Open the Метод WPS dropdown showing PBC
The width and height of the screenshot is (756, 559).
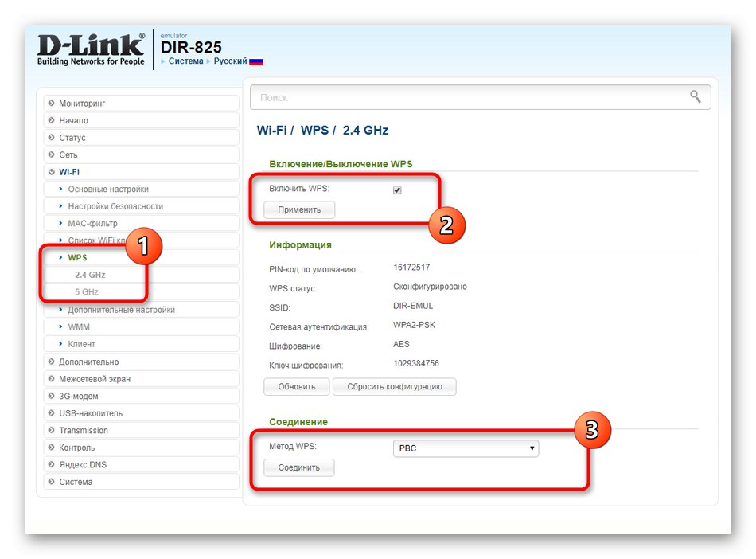[465, 448]
